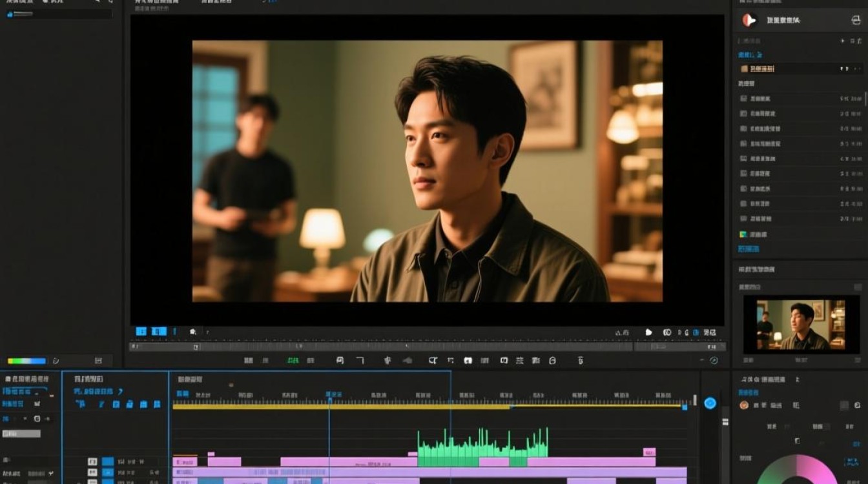The image size is (868, 484).
Task: Click the white tag-shaped icon below the preview's right side
Action: (649, 332)
